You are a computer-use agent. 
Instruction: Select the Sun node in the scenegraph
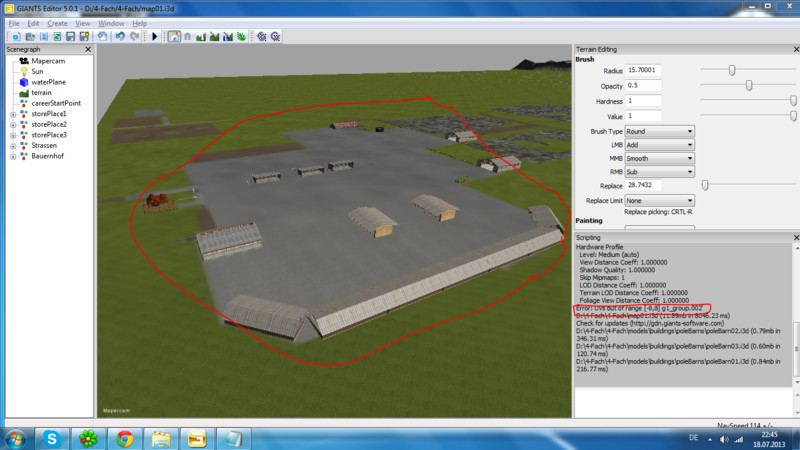[x=37, y=71]
